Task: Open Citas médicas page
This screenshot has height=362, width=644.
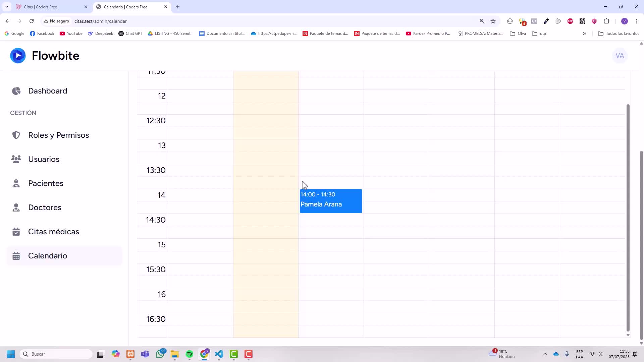Action: coord(54,232)
